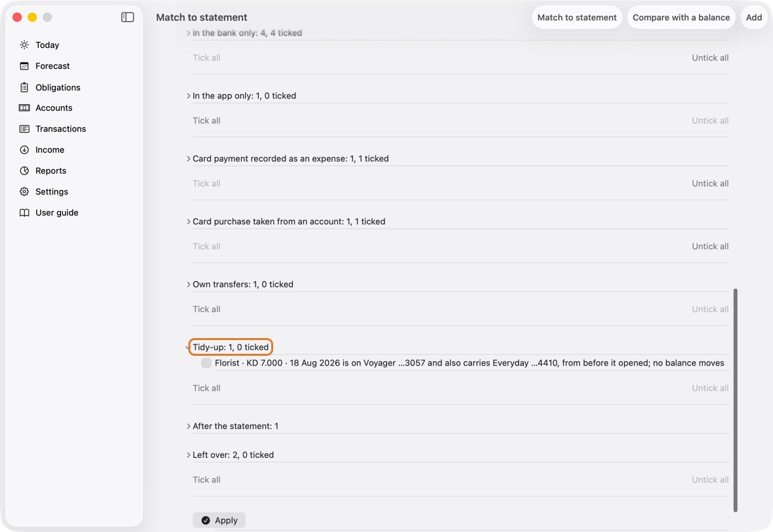Click Untick all under In the bank only
Image resolution: width=773 pixels, height=532 pixels.
[710, 58]
